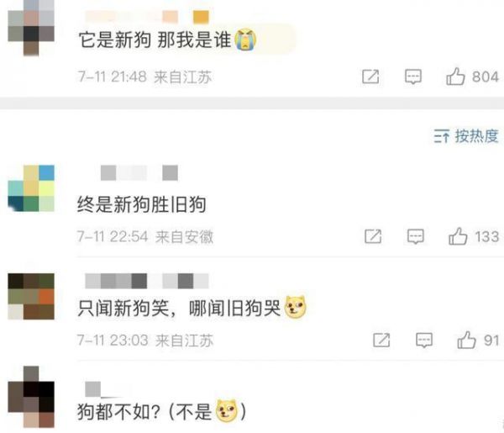The image size is (504, 433).
Task: Open the 按热度 sort dropdown
Action: click(x=466, y=136)
